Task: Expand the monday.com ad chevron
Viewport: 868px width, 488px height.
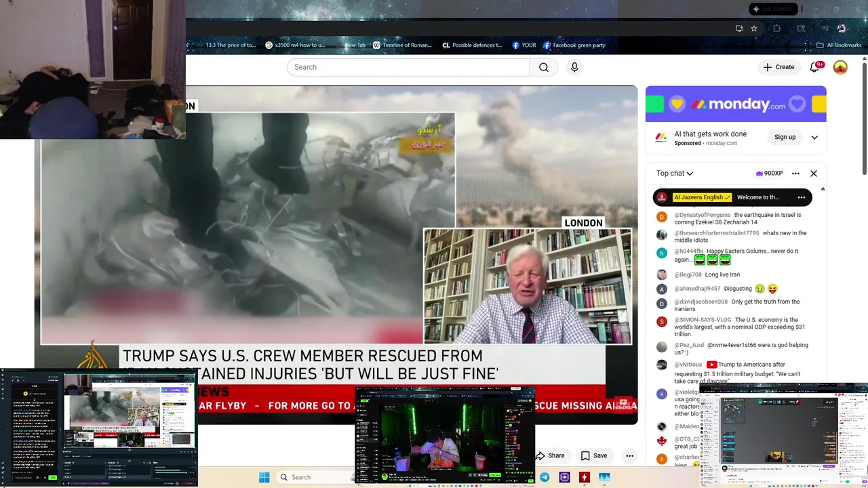Action: [x=814, y=138]
